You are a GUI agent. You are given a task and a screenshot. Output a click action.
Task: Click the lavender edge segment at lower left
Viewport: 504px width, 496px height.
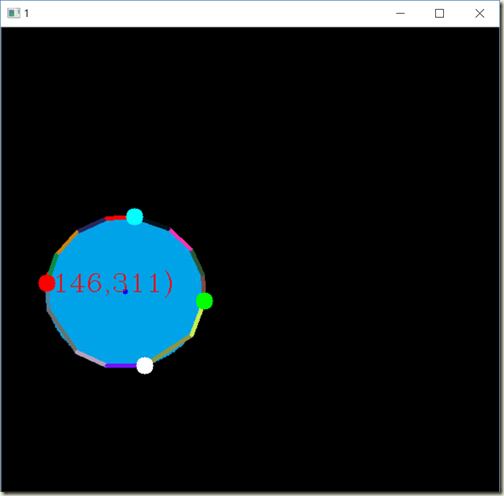pyautogui.click(x=91, y=358)
